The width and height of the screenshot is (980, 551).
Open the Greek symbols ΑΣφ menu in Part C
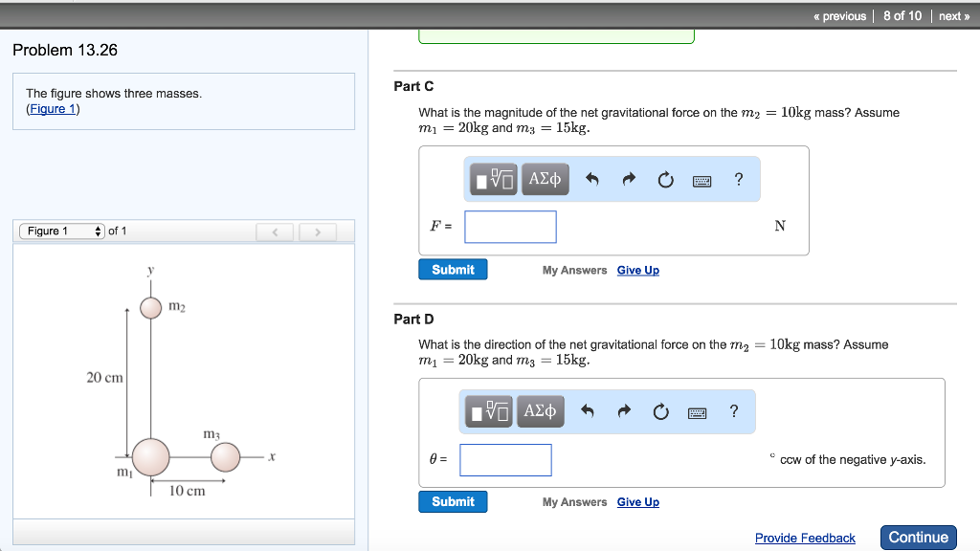pos(545,178)
